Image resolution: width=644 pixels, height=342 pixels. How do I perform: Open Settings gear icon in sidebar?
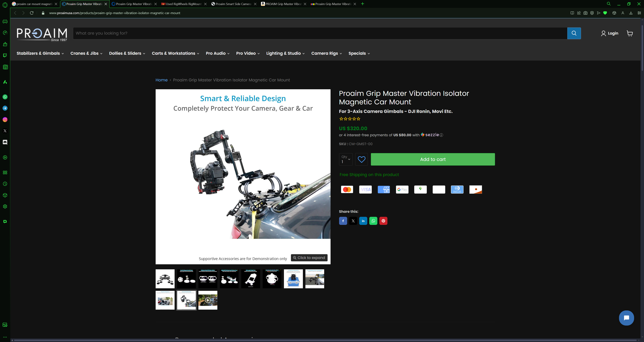pyautogui.click(x=5, y=206)
